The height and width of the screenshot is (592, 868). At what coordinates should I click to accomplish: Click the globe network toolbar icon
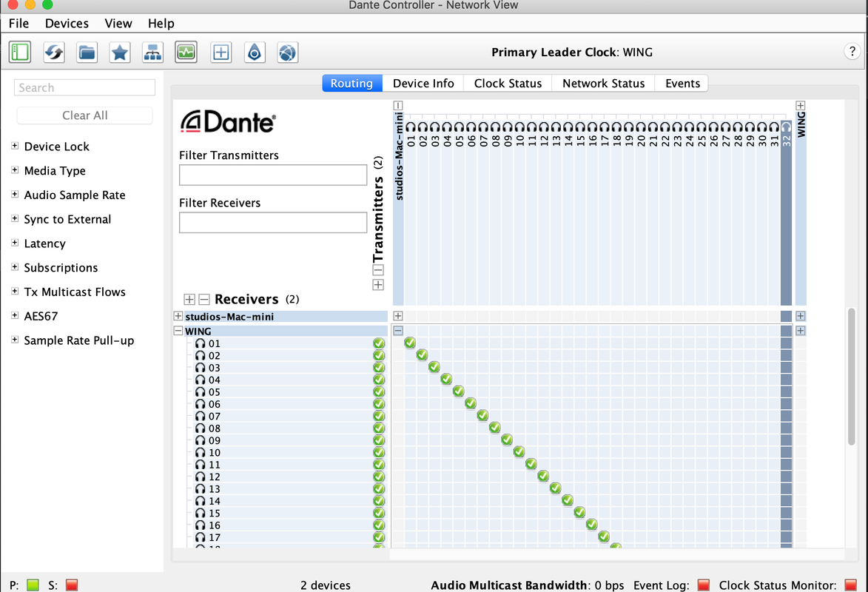pos(287,53)
